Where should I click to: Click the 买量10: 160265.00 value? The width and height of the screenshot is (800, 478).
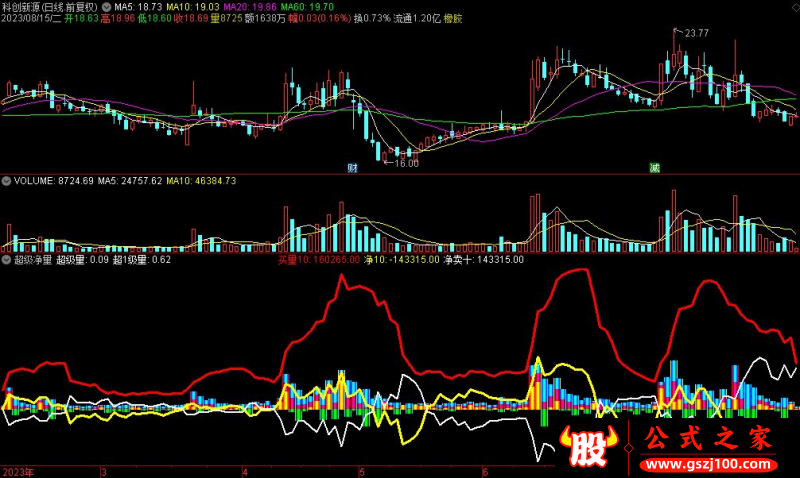(x=319, y=260)
